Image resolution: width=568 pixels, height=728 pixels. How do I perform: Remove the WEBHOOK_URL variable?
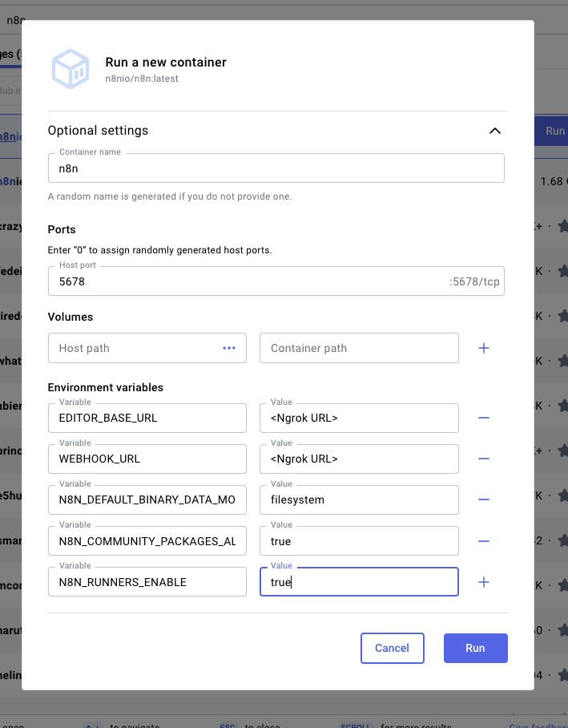[484, 459]
